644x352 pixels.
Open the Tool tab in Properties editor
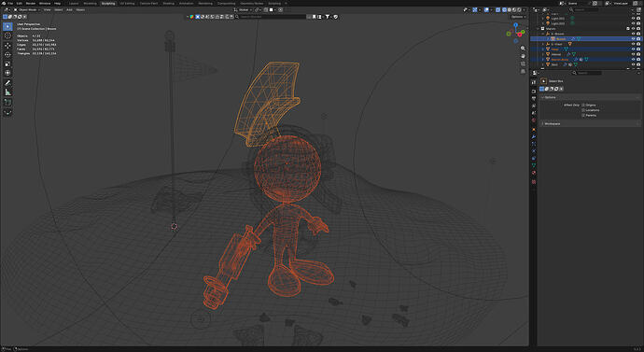[x=534, y=82]
